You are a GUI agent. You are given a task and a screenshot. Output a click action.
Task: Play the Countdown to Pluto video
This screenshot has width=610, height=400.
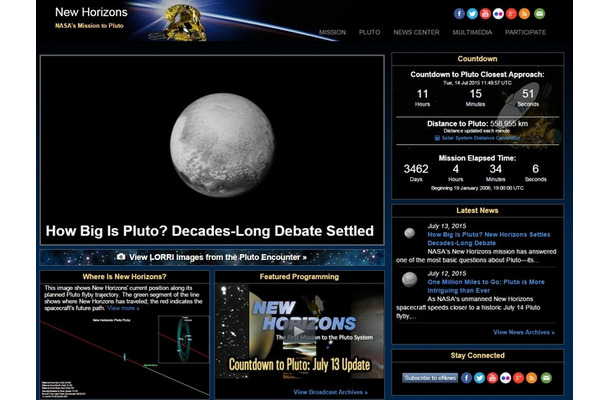pos(299,332)
